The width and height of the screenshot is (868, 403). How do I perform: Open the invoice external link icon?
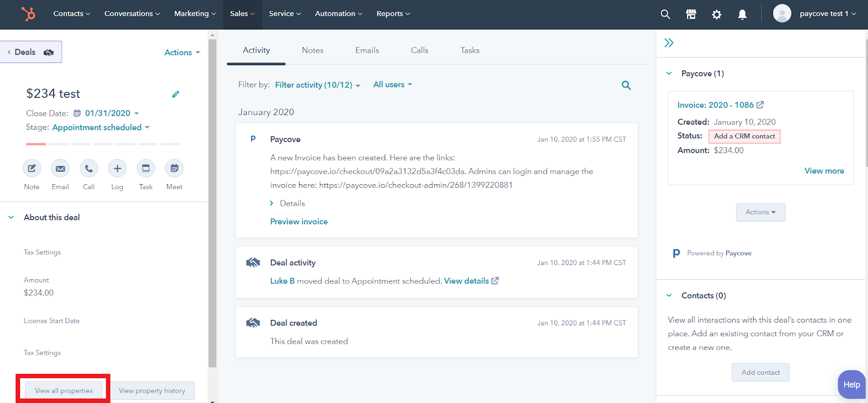760,105
